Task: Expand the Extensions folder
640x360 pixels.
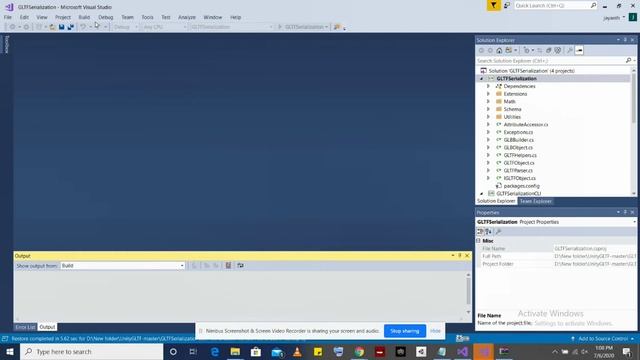Action: click(x=488, y=94)
